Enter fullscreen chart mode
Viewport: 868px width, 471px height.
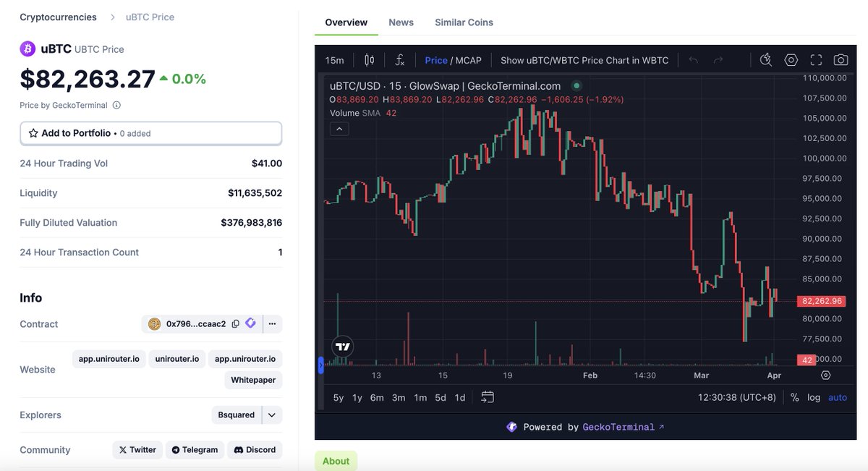pos(816,60)
